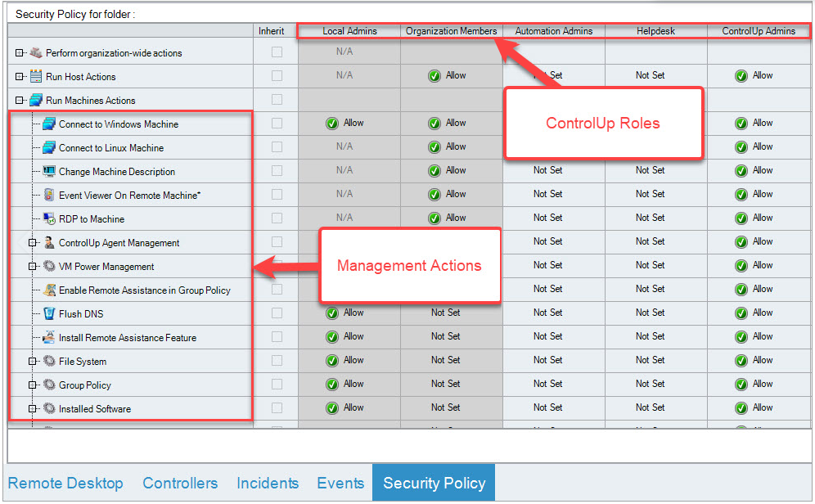The height and width of the screenshot is (504, 815).
Task: Click the Perform organization-wide actions icon
Action: pos(36,52)
